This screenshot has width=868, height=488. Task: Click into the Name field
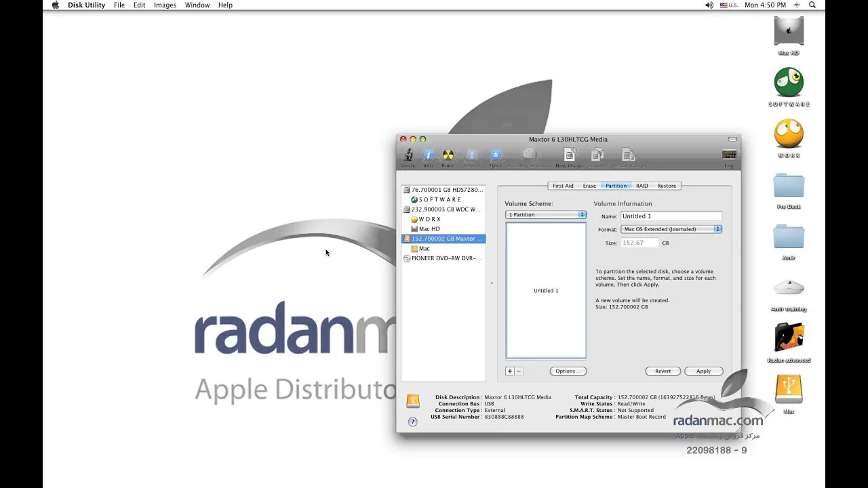671,216
